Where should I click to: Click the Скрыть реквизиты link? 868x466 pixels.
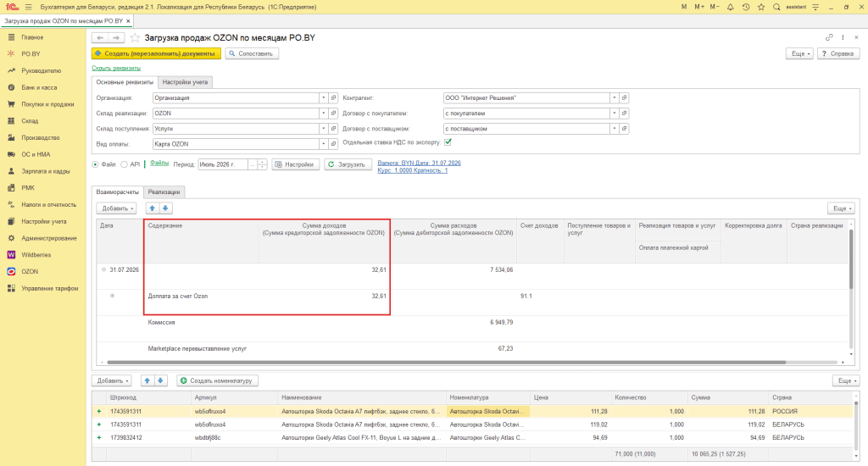click(x=116, y=68)
